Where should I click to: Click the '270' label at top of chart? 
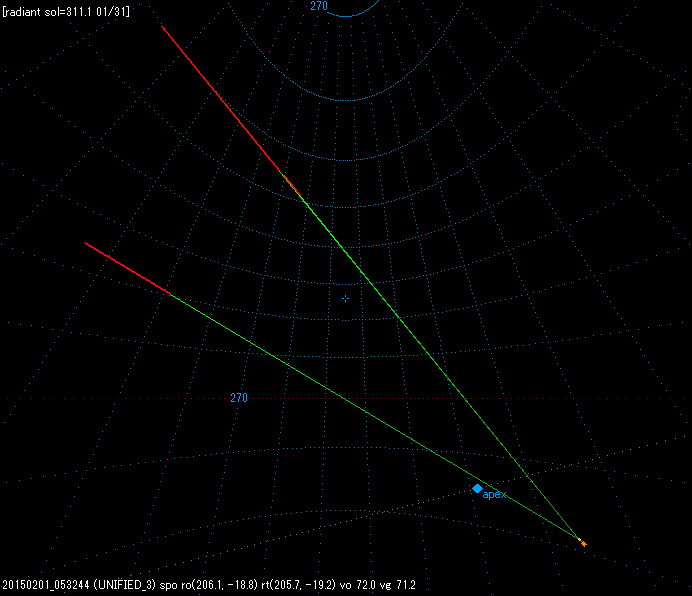point(319,6)
